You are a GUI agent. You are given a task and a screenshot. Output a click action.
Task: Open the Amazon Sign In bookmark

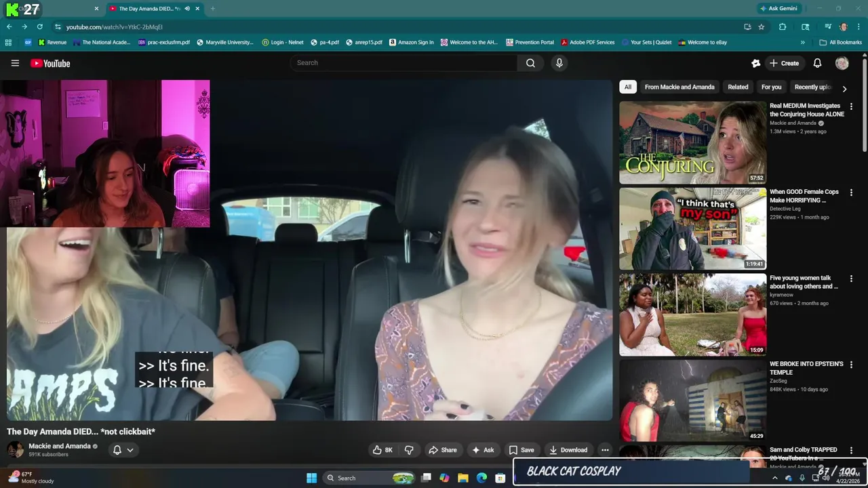[x=411, y=42]
